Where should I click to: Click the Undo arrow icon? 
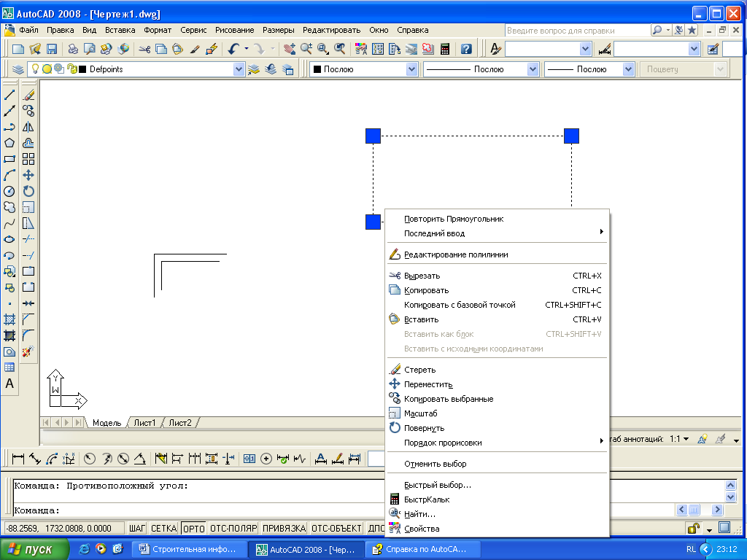233,49
